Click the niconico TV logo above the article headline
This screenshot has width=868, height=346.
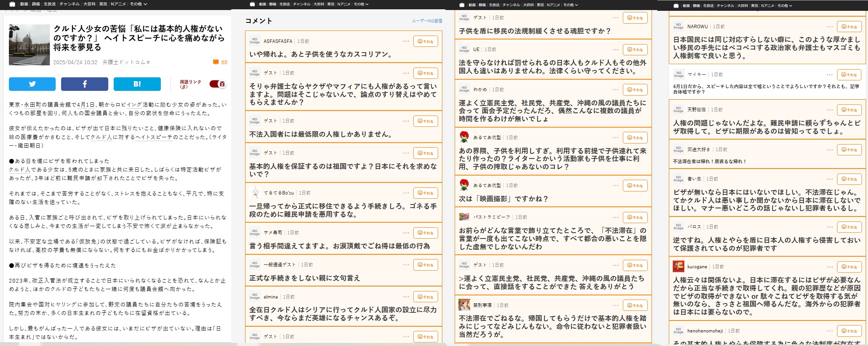point(12,4)
